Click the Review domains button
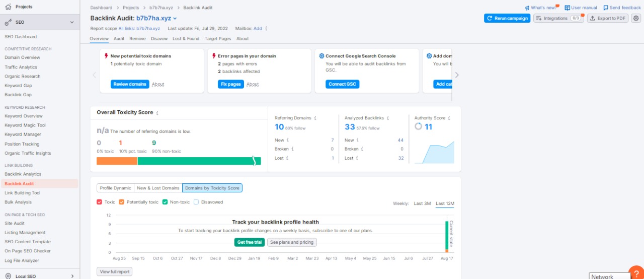 tap(130, 84)
